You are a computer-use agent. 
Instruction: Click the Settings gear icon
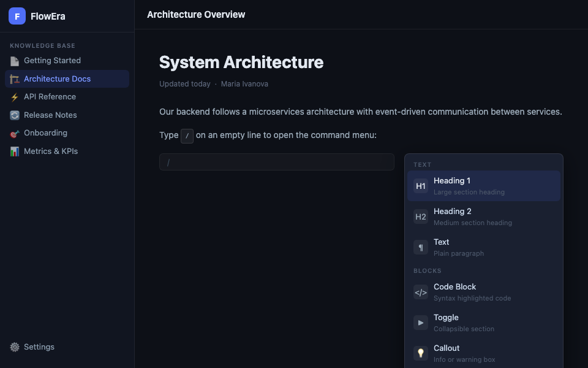pyautogui.click(x=15, y=347)
